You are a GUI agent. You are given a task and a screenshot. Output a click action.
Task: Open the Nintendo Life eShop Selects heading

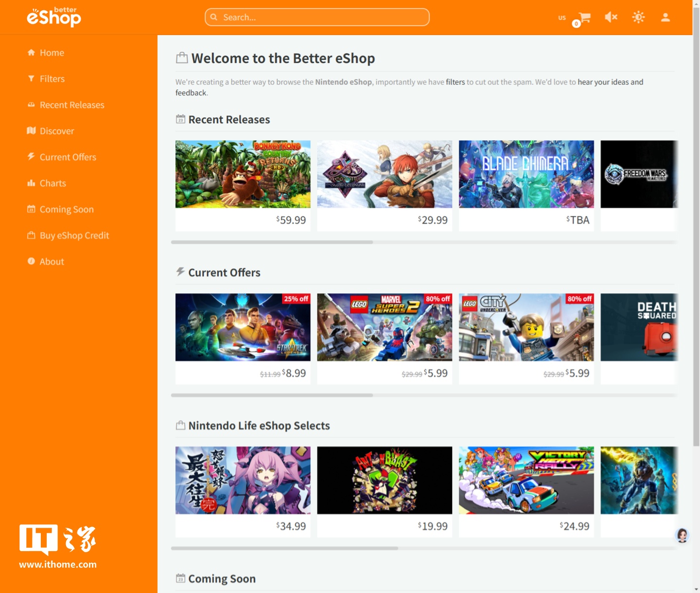[260, 425]
